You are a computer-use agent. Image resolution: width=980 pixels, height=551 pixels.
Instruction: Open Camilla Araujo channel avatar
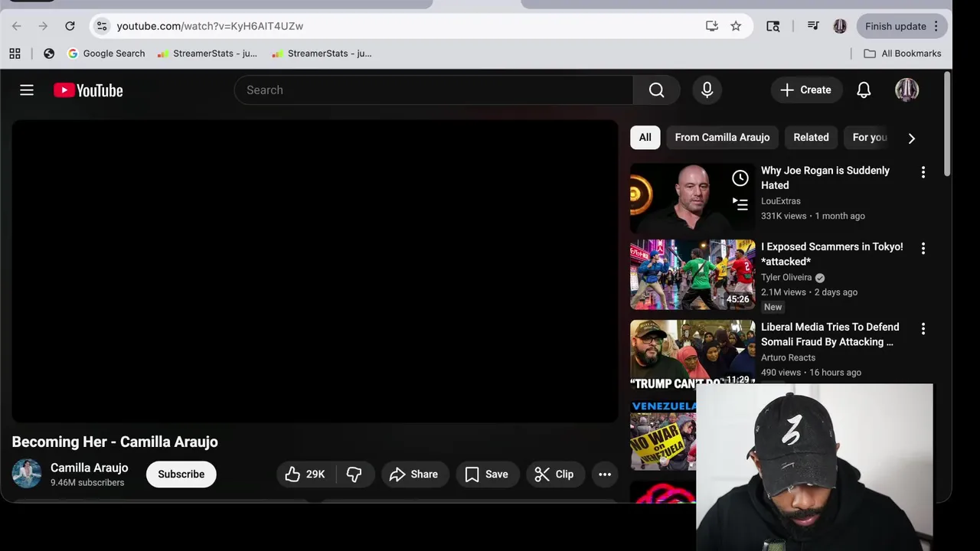27,474
